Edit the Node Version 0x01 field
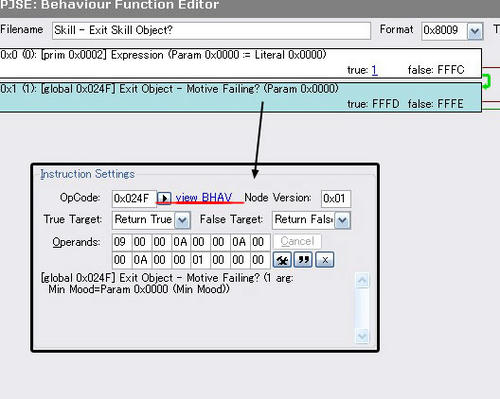 [336, 199]
